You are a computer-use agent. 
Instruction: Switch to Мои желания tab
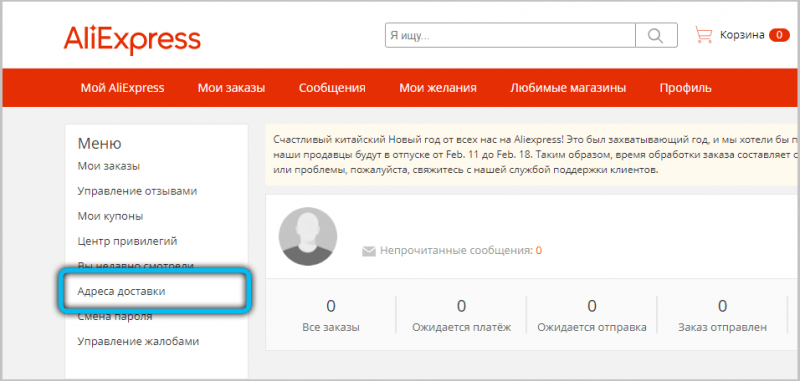[438, 88]
